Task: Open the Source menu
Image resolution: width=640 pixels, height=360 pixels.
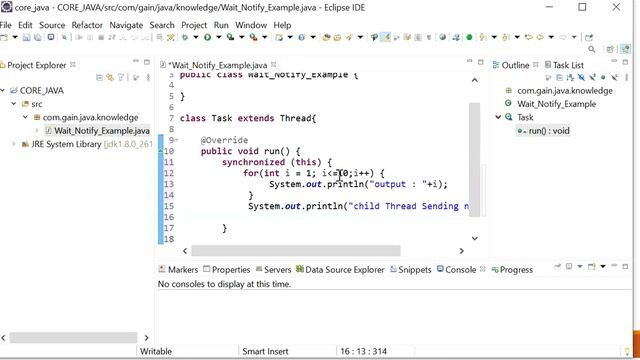Action: click(x=52, y=25)
